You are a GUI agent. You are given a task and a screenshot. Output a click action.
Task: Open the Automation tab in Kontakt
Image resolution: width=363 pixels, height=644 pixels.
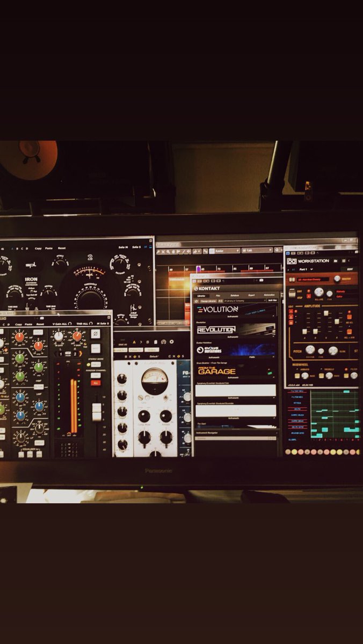coord(269,295)
